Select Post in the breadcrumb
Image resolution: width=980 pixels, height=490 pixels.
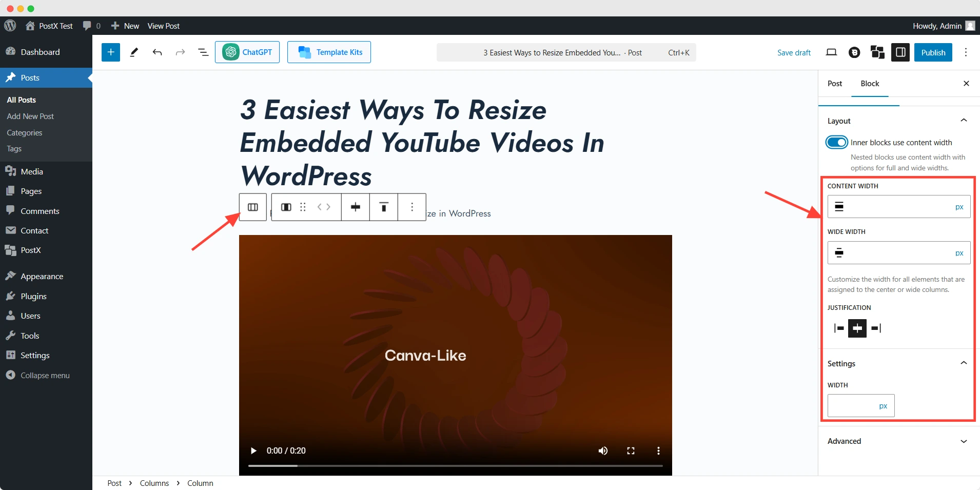point(114,483)
